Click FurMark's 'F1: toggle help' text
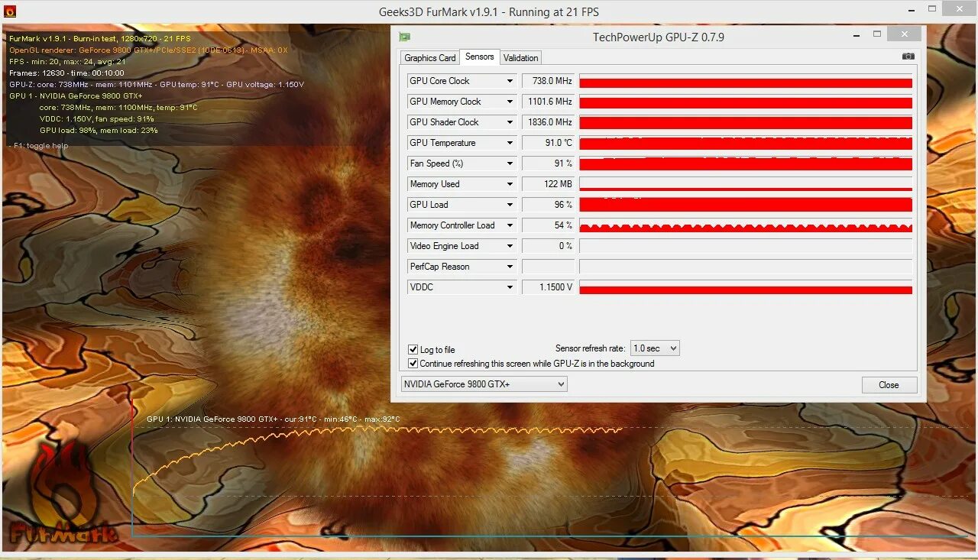The height and width of the screenshot is (560, 978). [x=40, y=146]
